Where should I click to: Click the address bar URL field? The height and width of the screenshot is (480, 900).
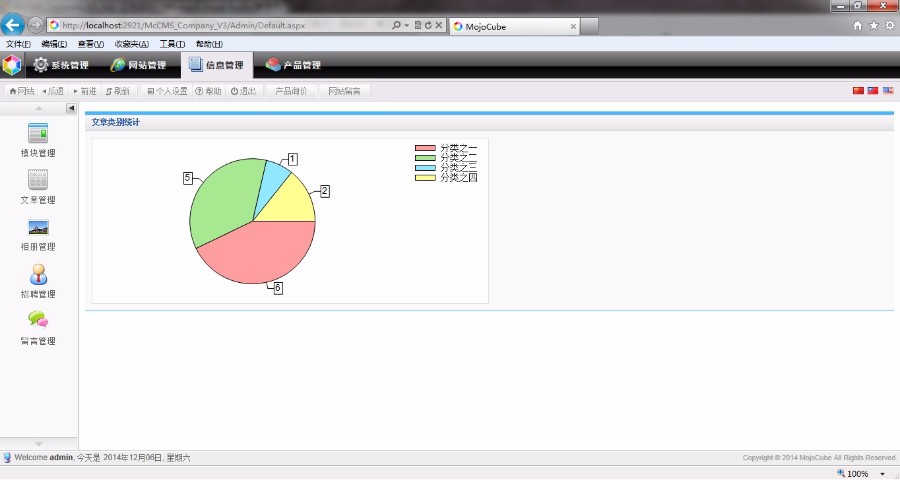coord(218,25)
